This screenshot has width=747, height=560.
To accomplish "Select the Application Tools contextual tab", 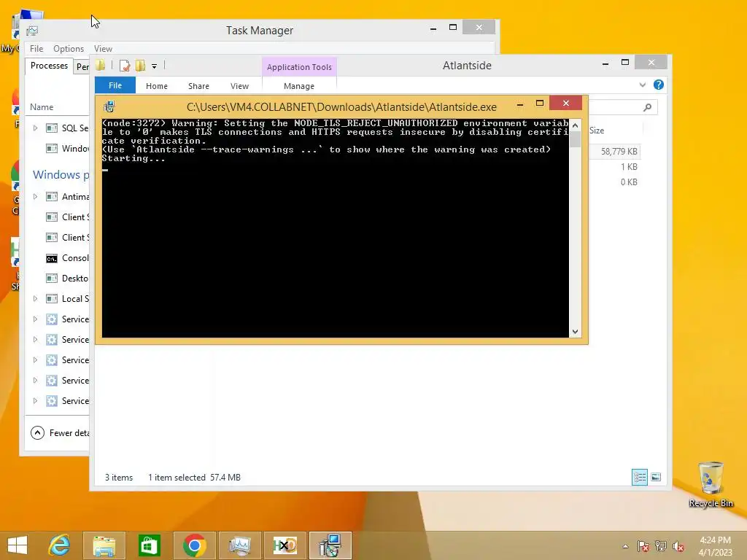I will (x=299, y=67).
